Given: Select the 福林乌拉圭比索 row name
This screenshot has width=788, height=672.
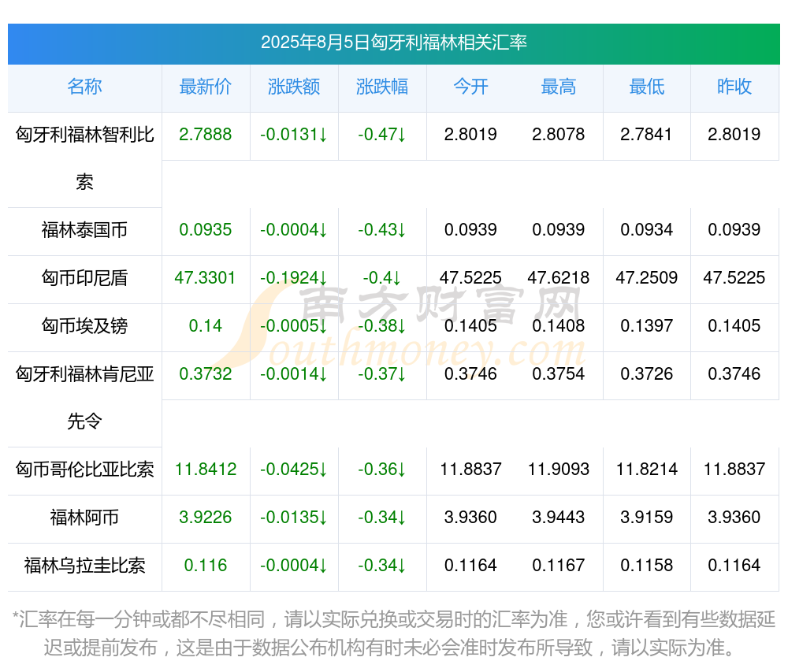Looking at the screenshot, I should [84, 566].
